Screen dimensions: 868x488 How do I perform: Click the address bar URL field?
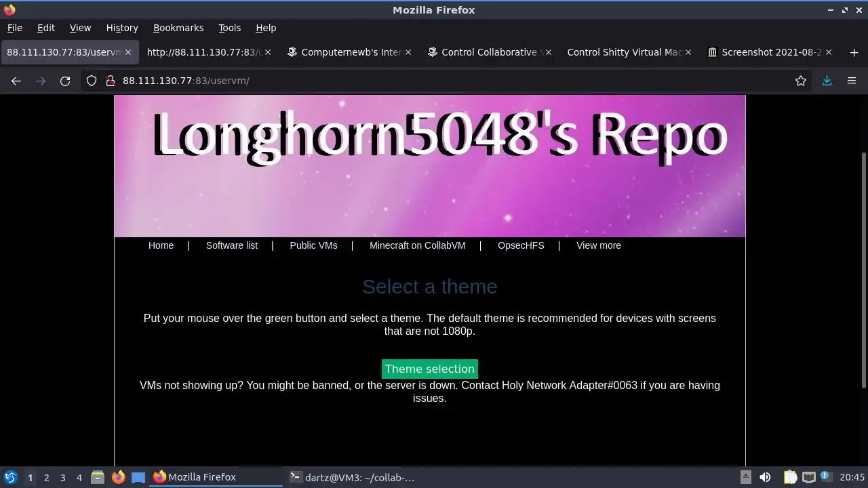tap(448, 81)
